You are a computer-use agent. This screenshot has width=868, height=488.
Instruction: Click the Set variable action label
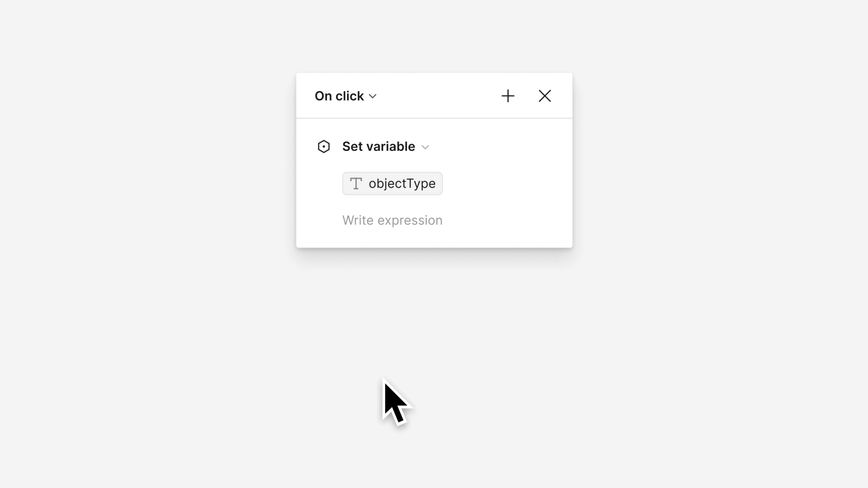pos(378,146)
